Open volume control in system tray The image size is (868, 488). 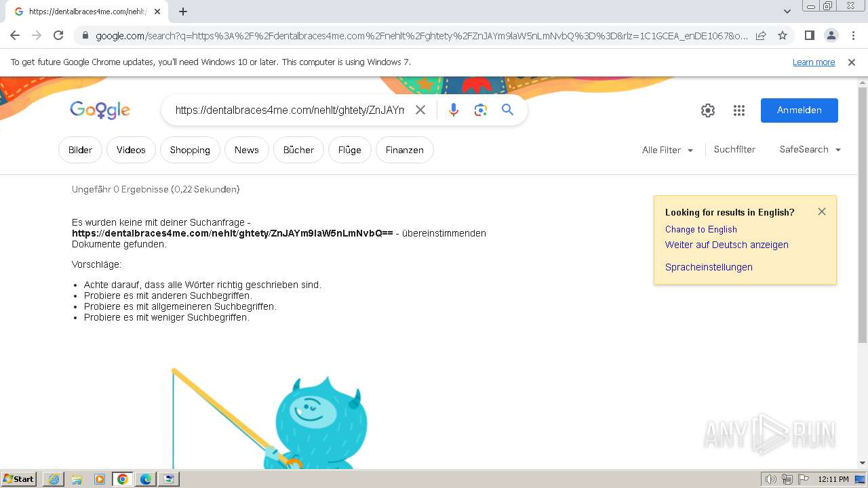tap(771, 479)
